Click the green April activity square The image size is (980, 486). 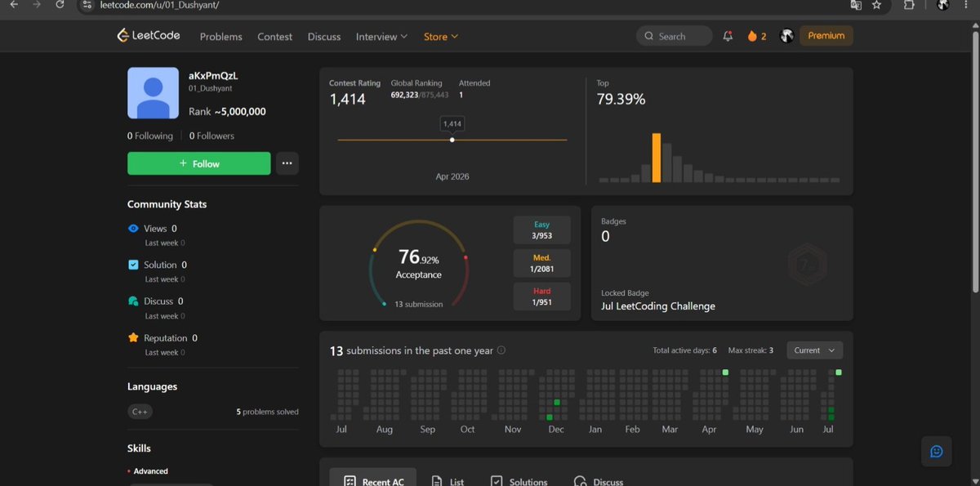pyautogui.click(x=725, y=372)
